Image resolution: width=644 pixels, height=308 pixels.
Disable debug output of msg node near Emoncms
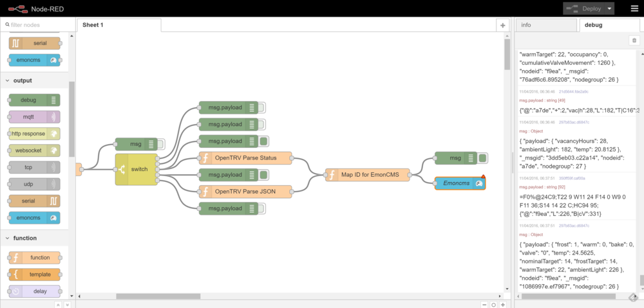tap(484, 158)
